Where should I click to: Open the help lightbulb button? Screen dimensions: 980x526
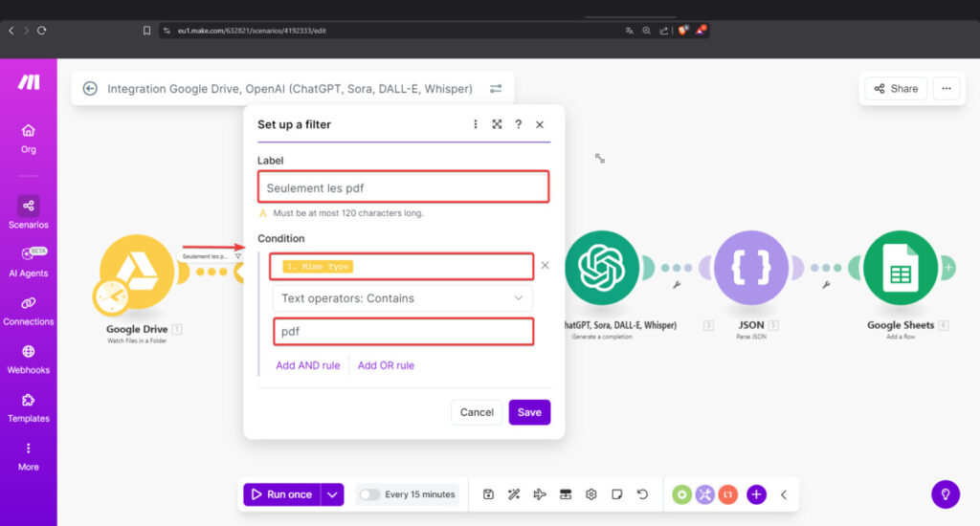tap(946, 494)
